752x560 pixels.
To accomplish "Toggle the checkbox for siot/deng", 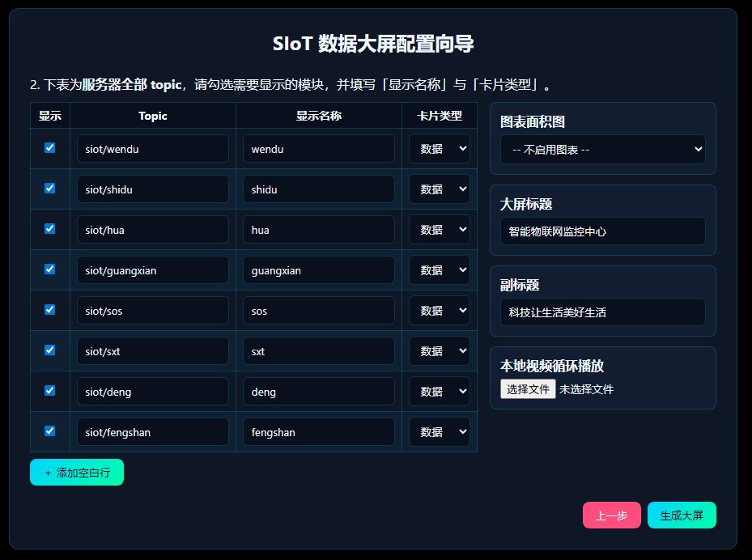I will 50,390.
